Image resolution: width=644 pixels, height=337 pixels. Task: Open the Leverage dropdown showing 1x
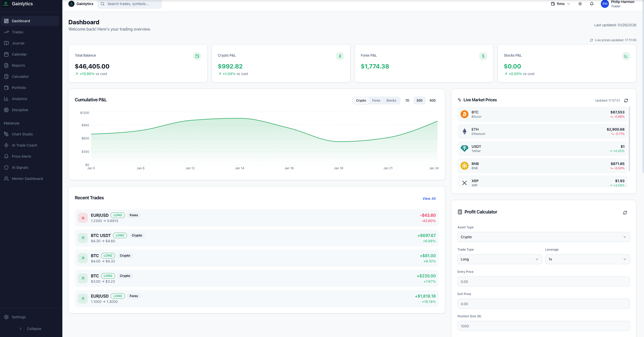(587, 259)
